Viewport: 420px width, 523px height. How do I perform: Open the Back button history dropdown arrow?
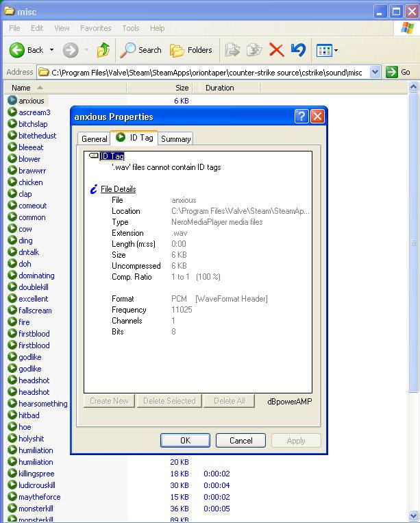pos(51,50)
